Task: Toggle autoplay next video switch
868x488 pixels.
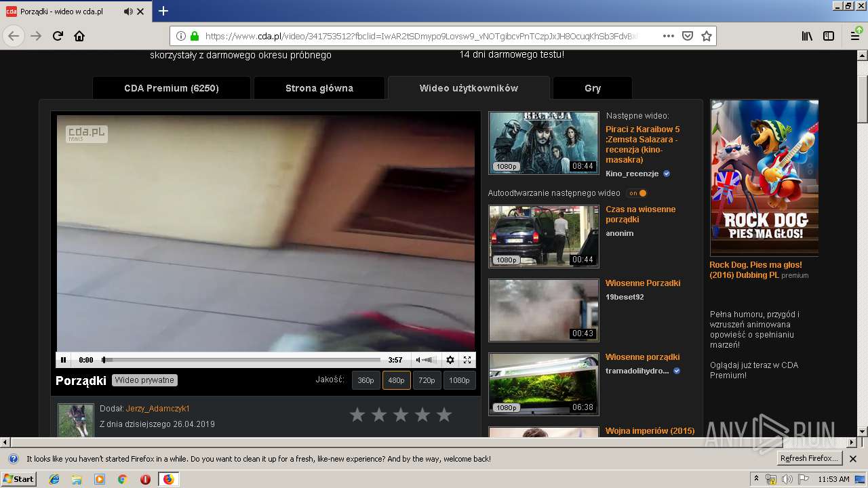Action: tap(637, 193)
